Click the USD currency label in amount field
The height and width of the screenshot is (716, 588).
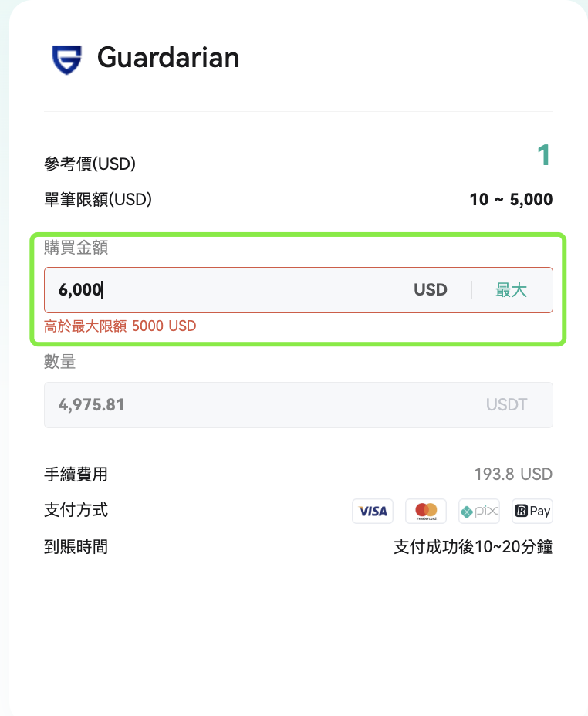431,290
